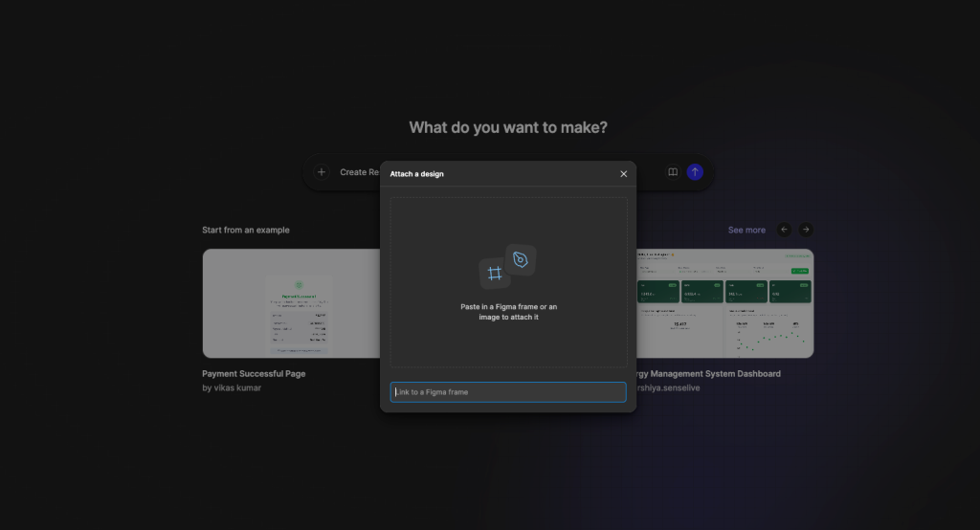Open the book prompt library icon
This screenshot has width=980, height=530.
[x=673, y=172]
